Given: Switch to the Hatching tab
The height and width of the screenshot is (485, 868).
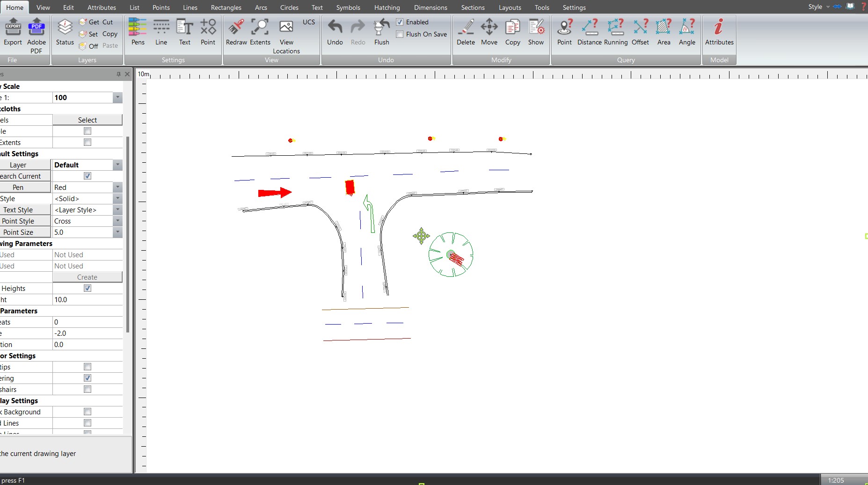Looking at the screenshot, I should point(387,7).
